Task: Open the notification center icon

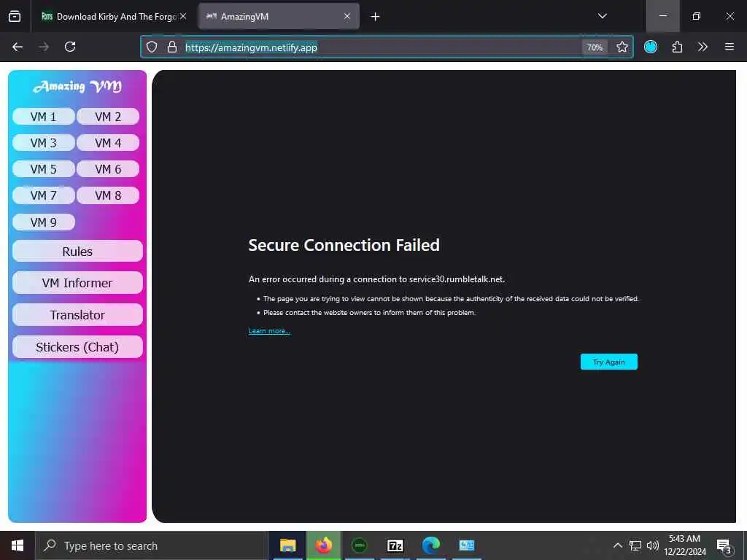Action: 724,545
